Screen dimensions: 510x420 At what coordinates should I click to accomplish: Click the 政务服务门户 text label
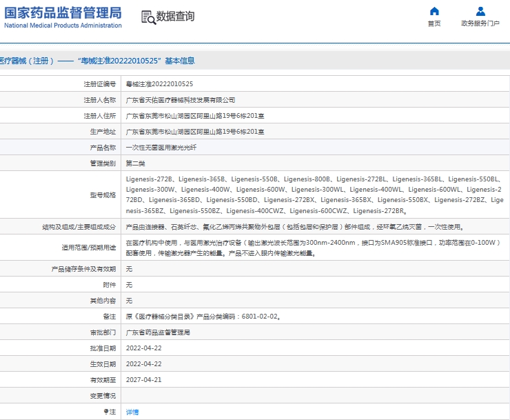[480, 23]
